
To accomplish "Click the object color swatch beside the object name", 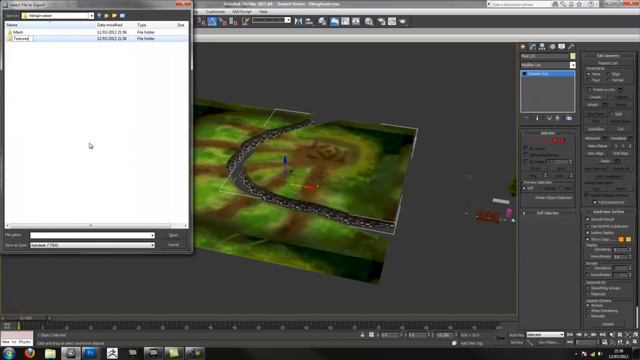I will [573, 56].
